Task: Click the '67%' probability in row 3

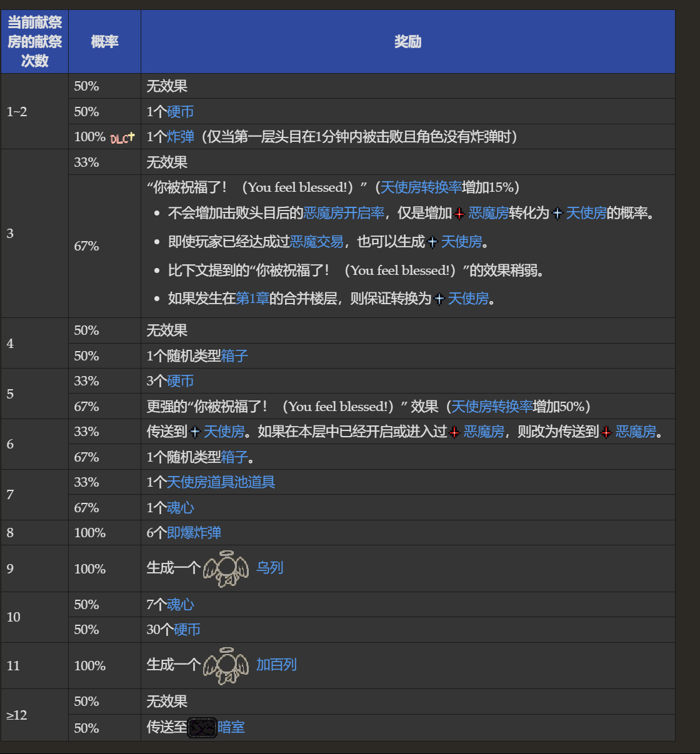Action: click(87, 246)
